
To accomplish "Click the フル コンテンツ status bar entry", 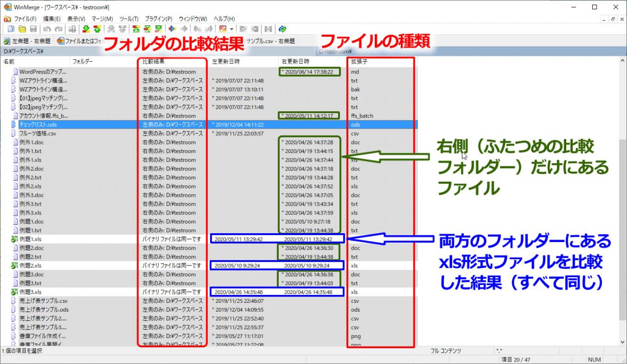I will click(445, 351).
